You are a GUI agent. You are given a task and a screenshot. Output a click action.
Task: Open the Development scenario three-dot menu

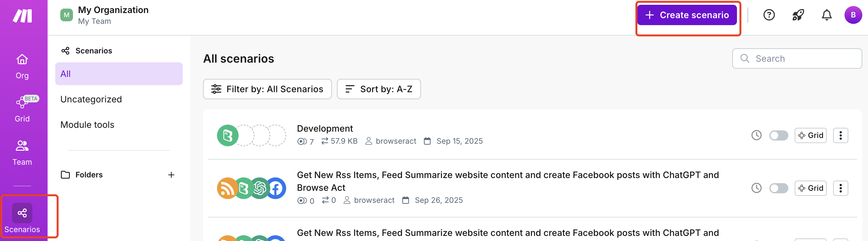(840, 135)
